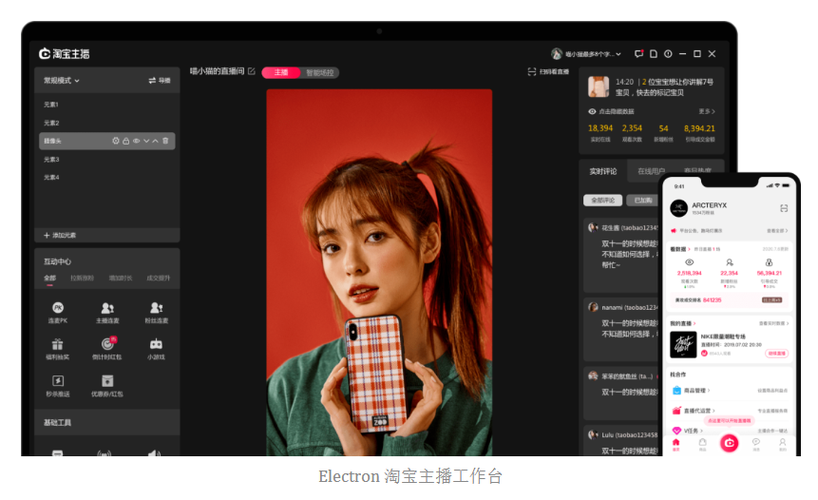Select layer 元素4 in the list
818x500 pixels.
point(107,177)
